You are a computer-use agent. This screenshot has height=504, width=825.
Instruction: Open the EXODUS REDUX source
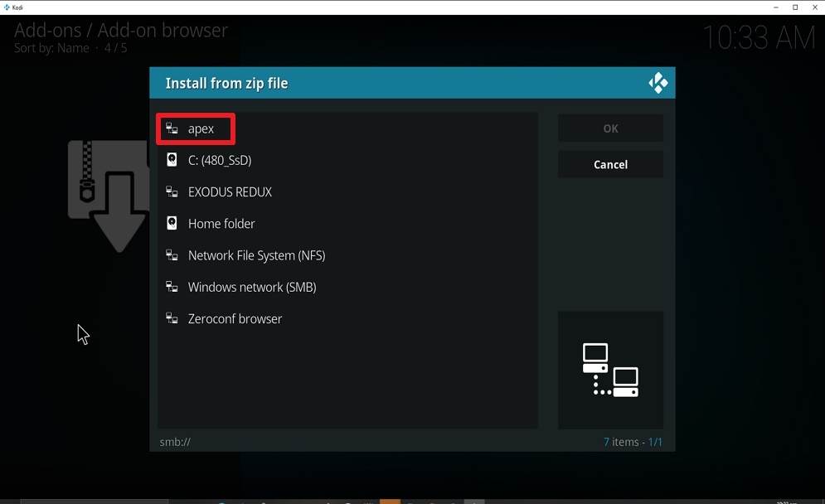pyautogui.click(x=347, y=192)
